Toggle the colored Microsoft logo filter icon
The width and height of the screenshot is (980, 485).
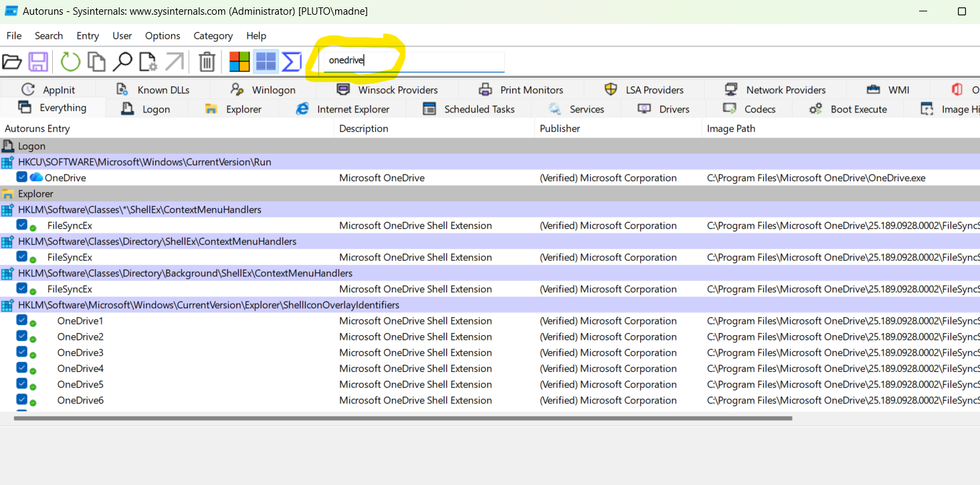pyautogui.click(x=239, y=62)
